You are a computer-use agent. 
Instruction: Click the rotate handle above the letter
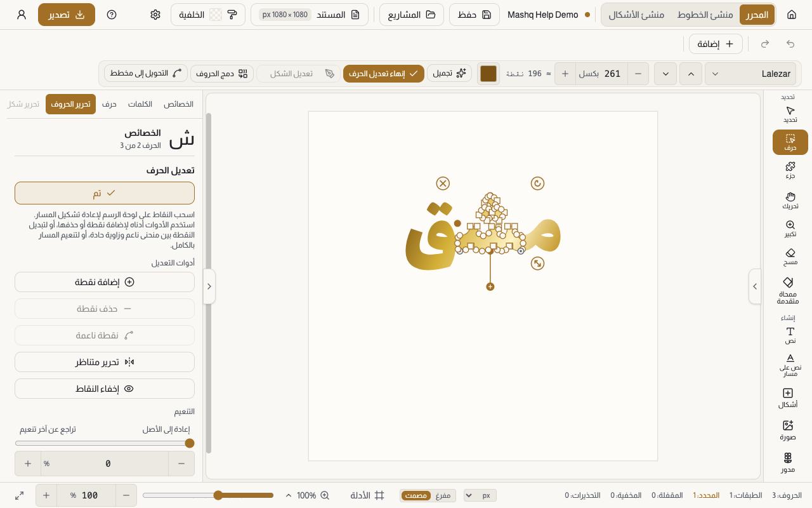click(x=537, y=184)
